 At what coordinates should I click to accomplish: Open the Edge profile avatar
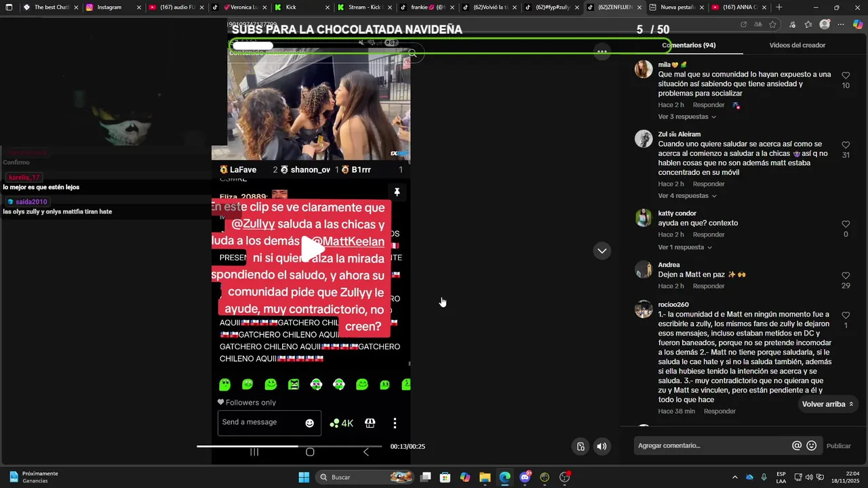[825, 24]
